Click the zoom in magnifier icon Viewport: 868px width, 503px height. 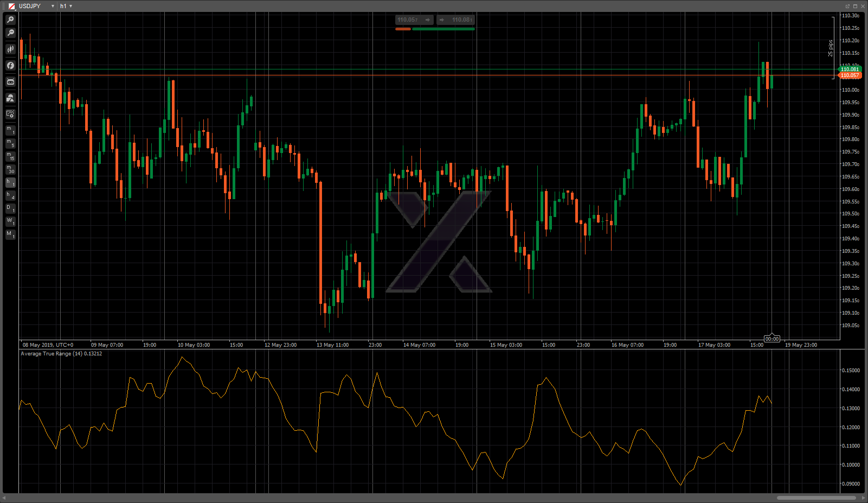click(10, 20)
